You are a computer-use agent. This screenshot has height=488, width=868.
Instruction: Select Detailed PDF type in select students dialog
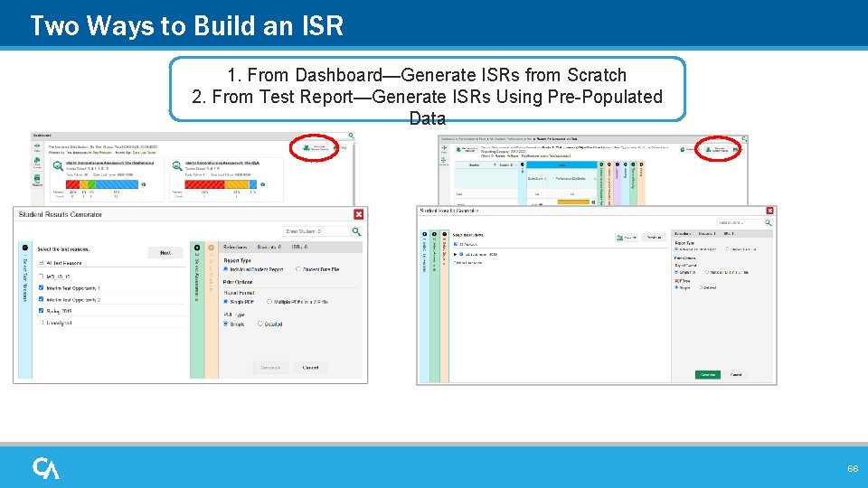(x=701, y=287)
